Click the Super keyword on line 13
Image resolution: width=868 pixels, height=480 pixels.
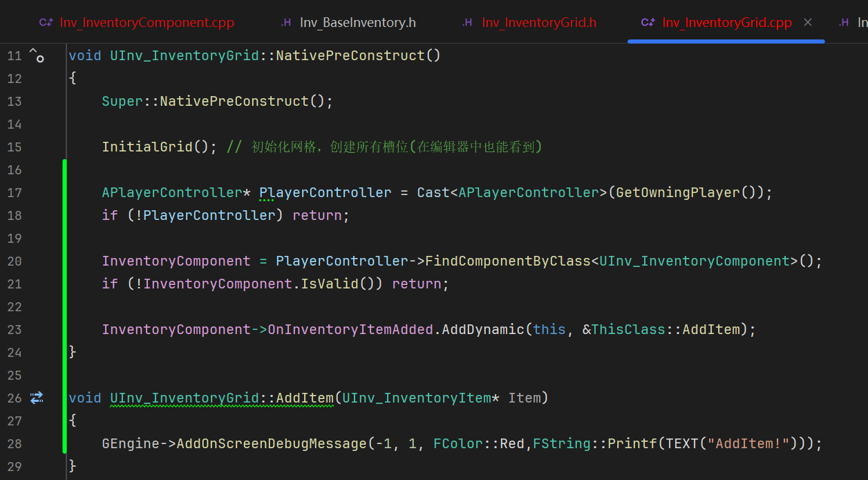[x=122, y=101]
